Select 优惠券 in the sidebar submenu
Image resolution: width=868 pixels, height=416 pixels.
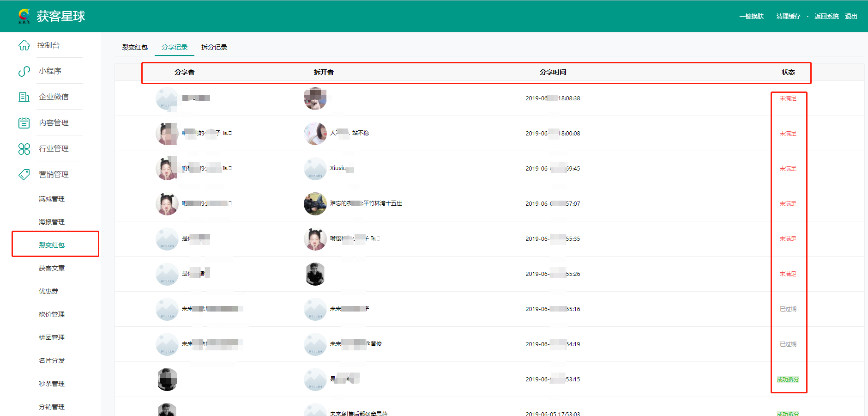[x=48, y=291]
